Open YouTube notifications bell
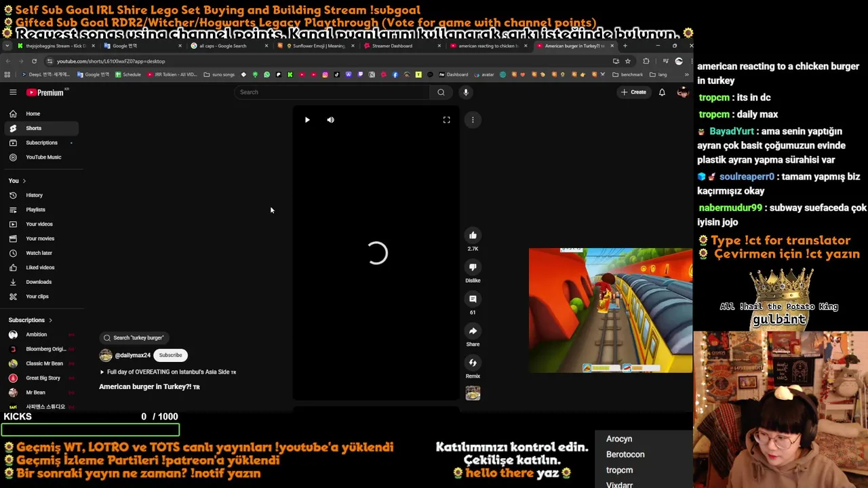 point(662,92)
